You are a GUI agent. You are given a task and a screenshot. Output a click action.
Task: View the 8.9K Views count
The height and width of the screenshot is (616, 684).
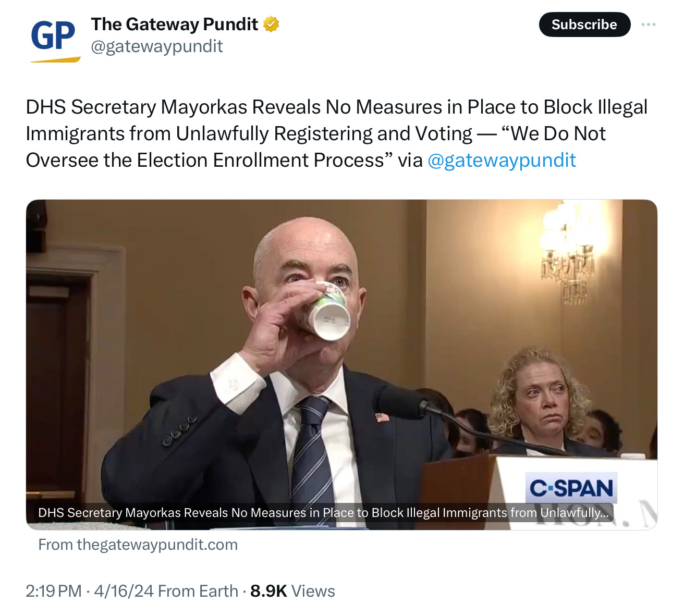point(292,591)
